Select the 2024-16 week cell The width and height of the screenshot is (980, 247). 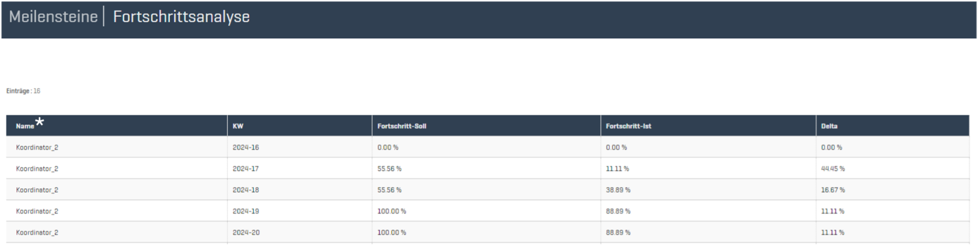click(246, 148)
